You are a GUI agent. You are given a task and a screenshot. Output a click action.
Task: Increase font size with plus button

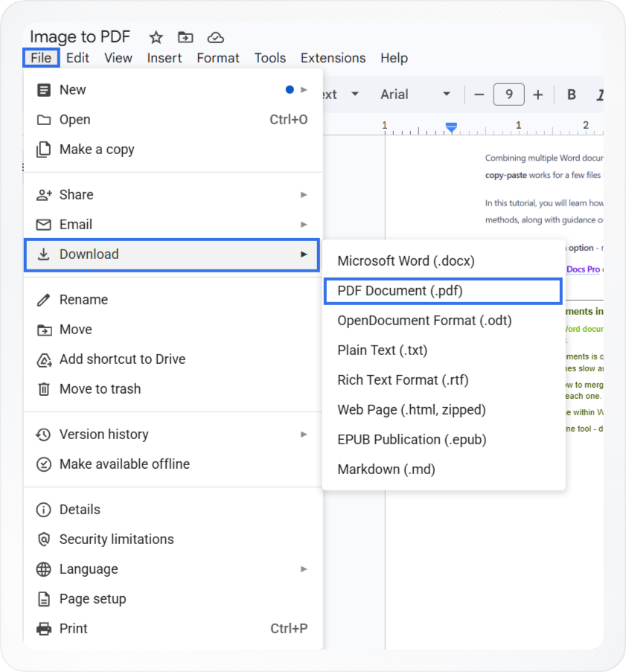click(x=538, y=95)
